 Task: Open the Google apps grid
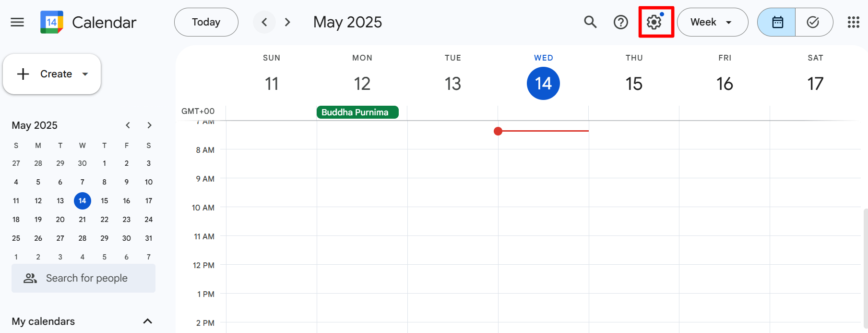853,22
